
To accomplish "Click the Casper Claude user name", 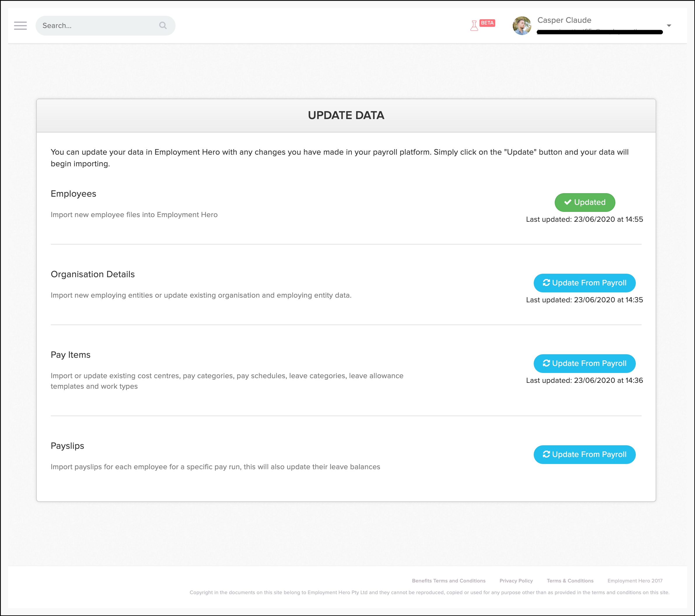I will point(564,20).
